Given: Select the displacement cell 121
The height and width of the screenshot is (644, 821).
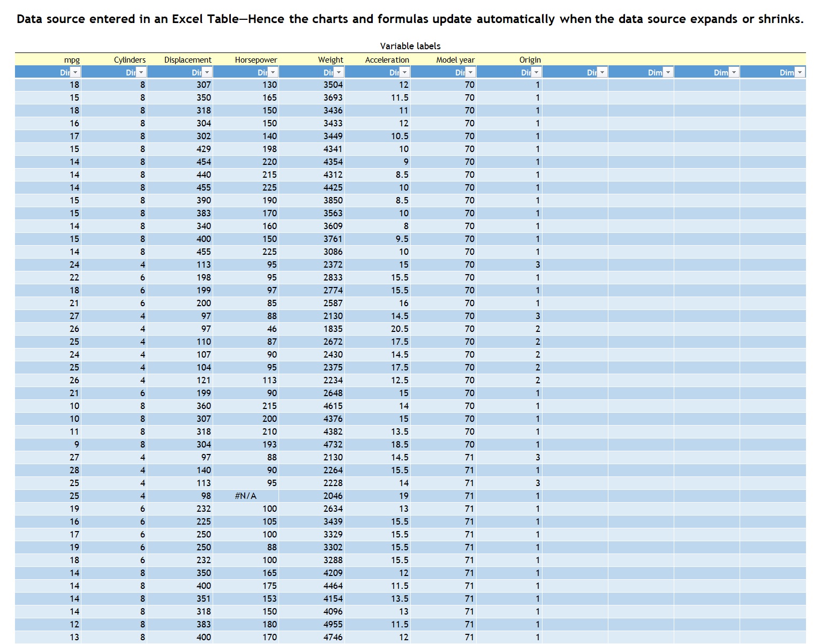Looking at the screenshot, I should (x=180, y=380).
